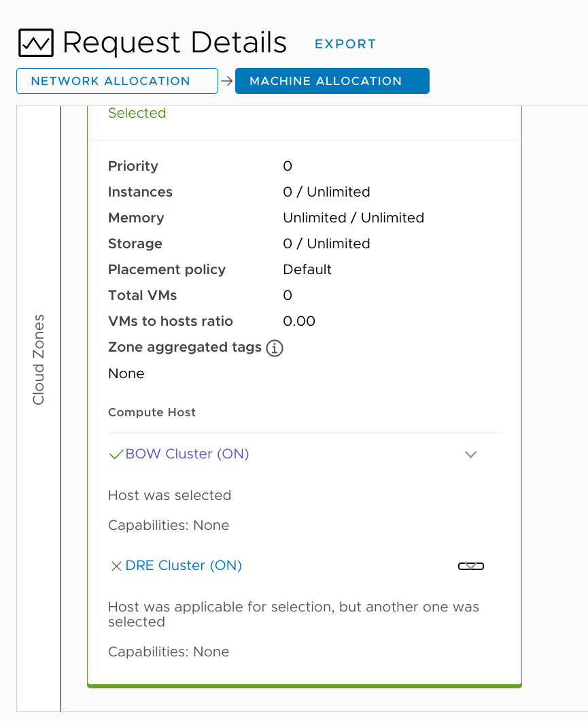Image resolution: width=588 pixels, height=721 pixels.
Task: Click the VMs to hosts ratio value
Action: (x=299, y=321)
